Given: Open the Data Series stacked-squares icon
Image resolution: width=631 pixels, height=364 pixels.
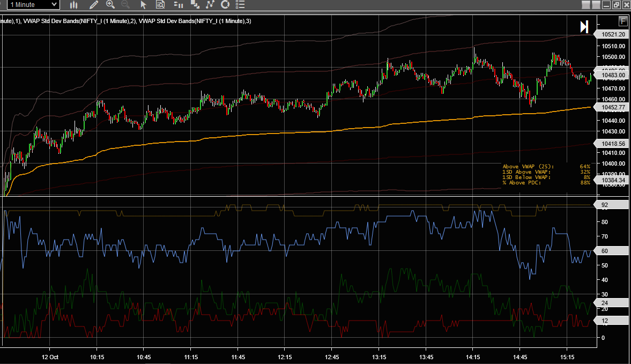Looking at the screenshot, I should tap(195, 4).
